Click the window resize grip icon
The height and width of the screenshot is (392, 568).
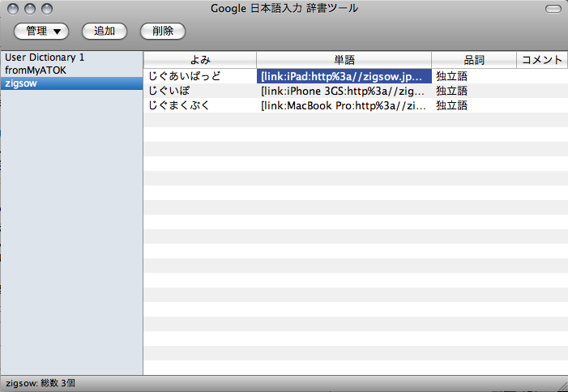(562, 386)
